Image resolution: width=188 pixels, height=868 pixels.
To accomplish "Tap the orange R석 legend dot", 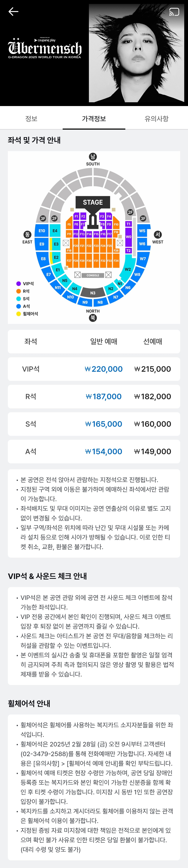I will pyautogui.click(x=18, y=291).
